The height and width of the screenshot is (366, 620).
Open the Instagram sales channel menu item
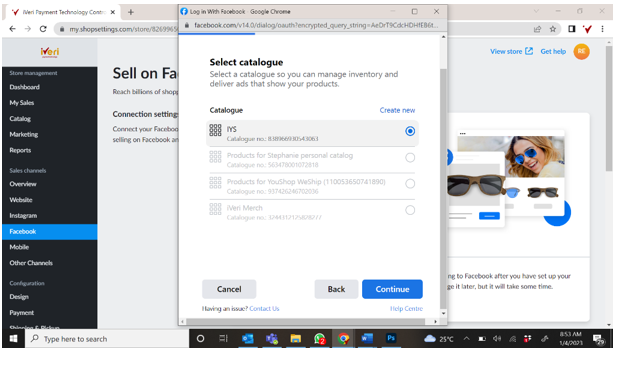(23, 215)
